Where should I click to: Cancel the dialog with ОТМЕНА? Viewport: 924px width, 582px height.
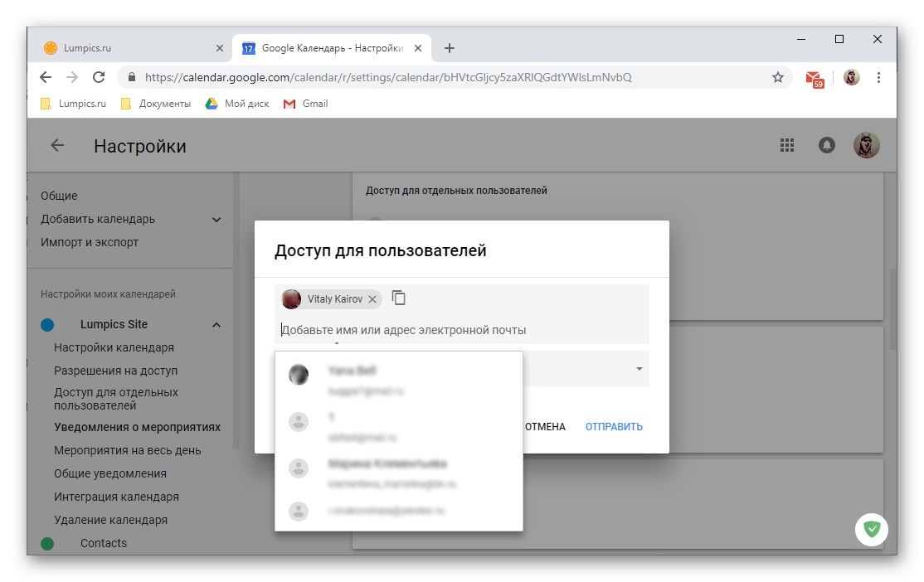pyautogui.click(x=545, y=426)
